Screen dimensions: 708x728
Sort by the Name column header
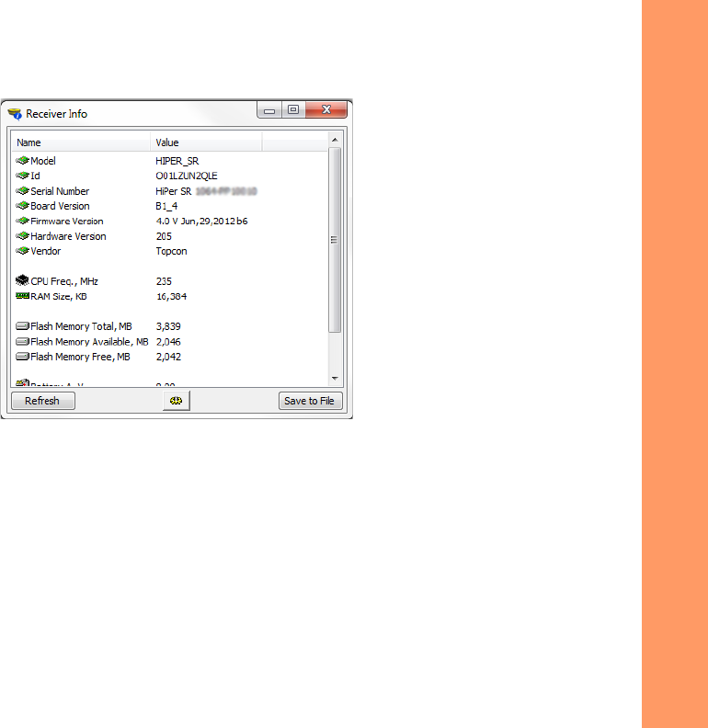pos(81,142)
